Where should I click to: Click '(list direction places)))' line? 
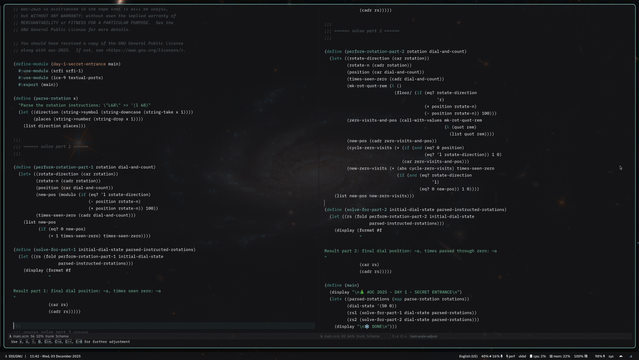[55, 126]
